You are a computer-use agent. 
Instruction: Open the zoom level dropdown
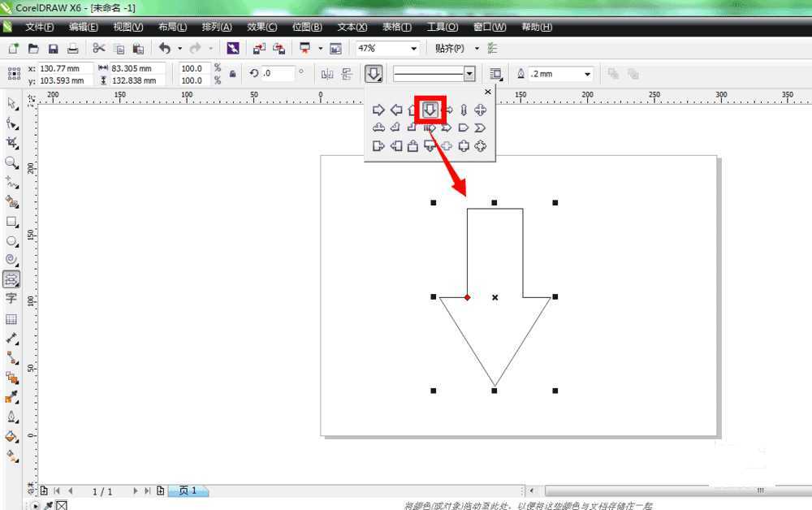click(x=413, y=49)
